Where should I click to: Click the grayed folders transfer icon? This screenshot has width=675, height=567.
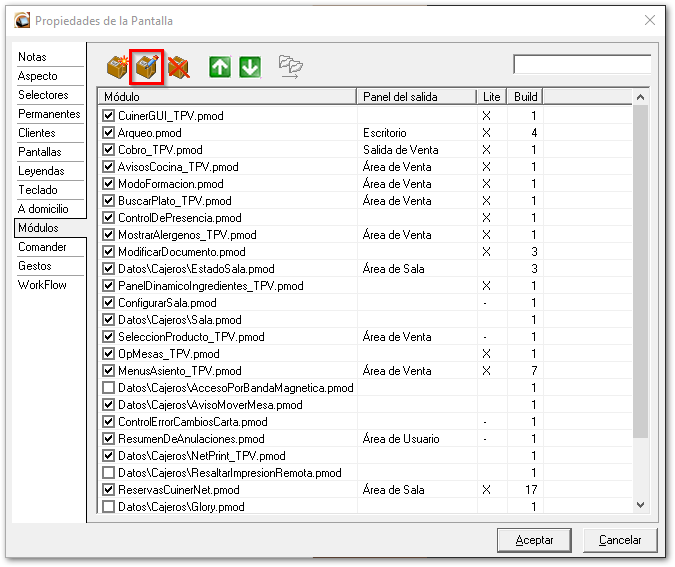[290, 67]
